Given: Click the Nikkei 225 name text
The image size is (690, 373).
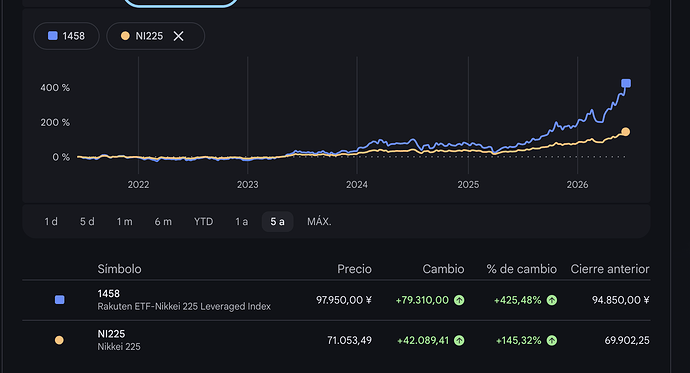Looking at the screenshot, I should click(119, 347).
